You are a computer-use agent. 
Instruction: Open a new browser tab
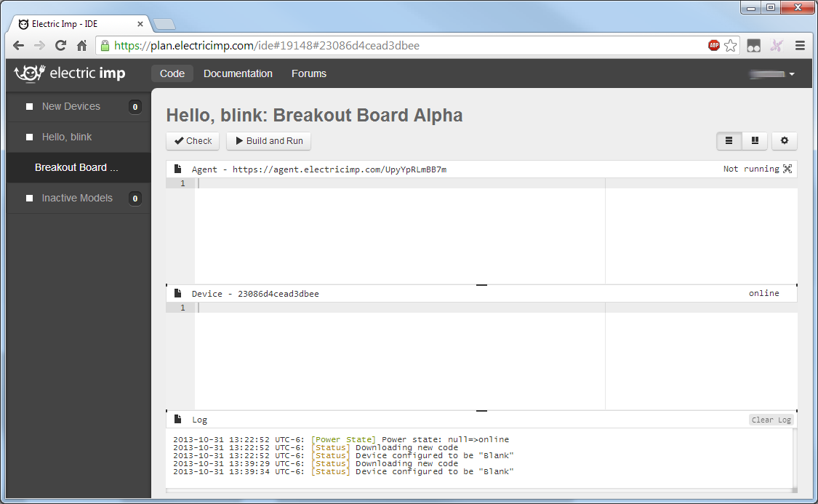click(x=164, y=24)
